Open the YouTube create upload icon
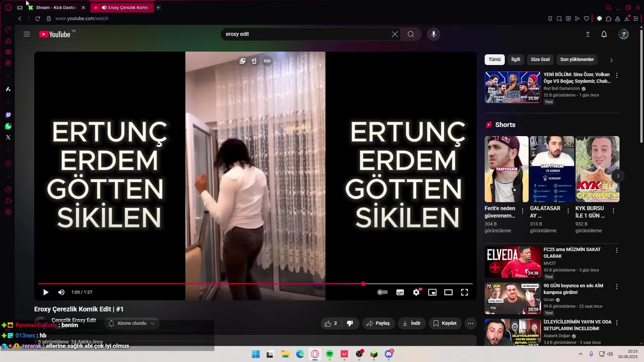The height and width of the screenshot is (362, 644). coord(588,34)
